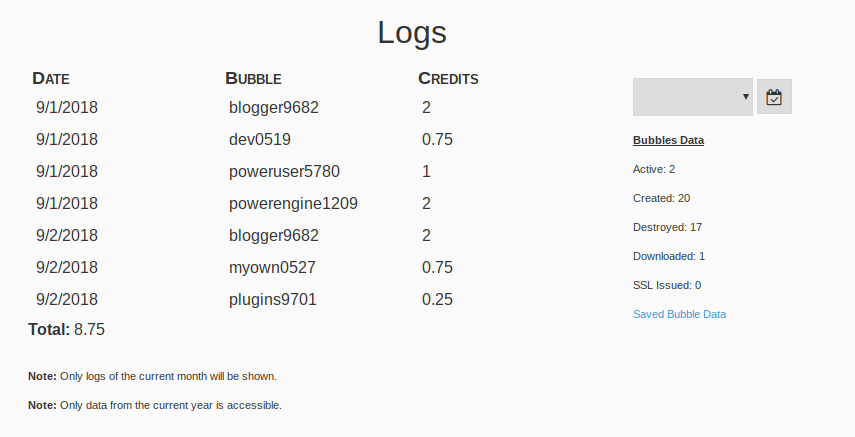Select bubble plugins9701 in the logs
Image resolution: width=855 pixels, height=437 pixels.
(273, 300)
